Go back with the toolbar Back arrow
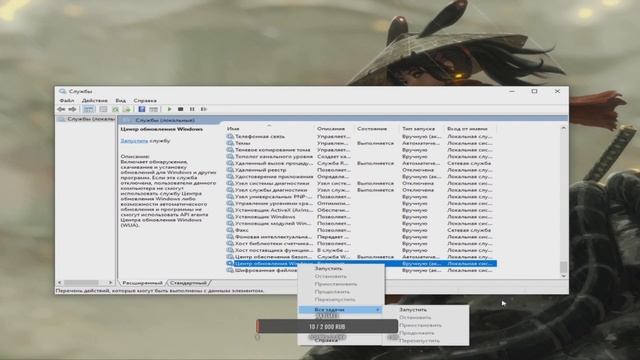Image resolution: width=640 pixels, height=360 pixels. pos(61,109)
